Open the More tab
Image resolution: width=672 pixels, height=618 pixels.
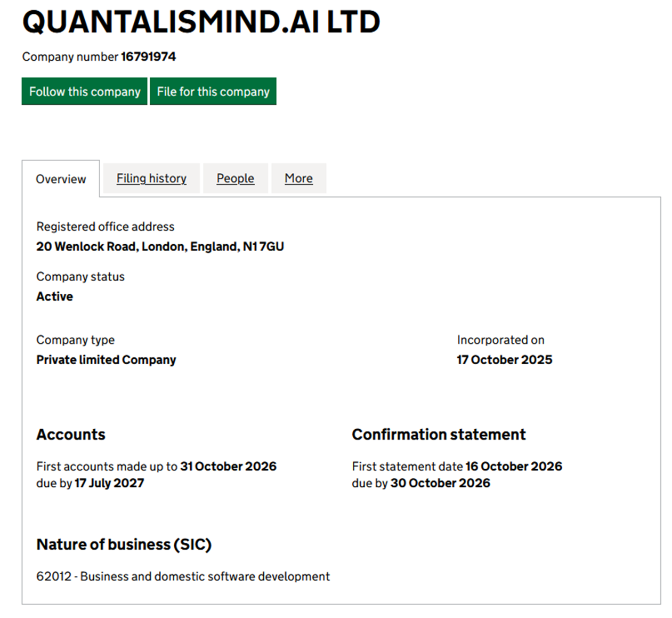pos(298,178)
